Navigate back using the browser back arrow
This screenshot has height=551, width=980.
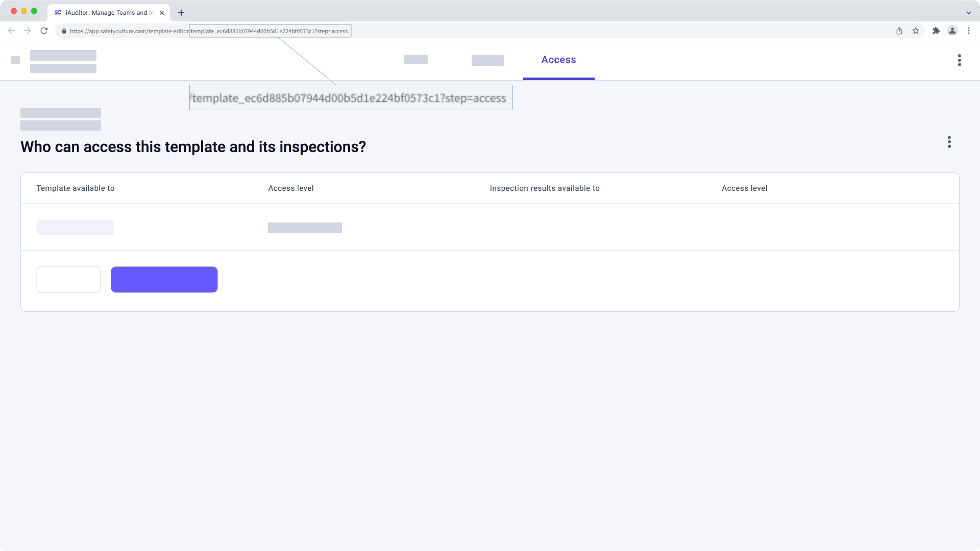(x=11, y=31)
